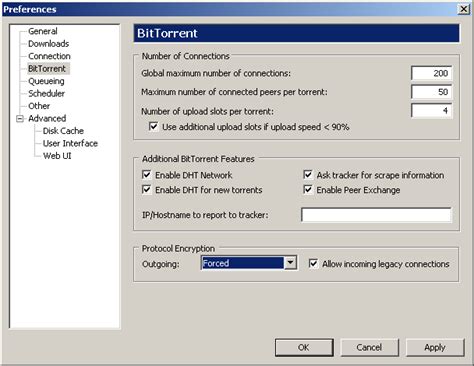Image resolution: width=474 pixels, height=366 pixels.
Task: Select the Advanced tree item
Action: click(47, 118)
